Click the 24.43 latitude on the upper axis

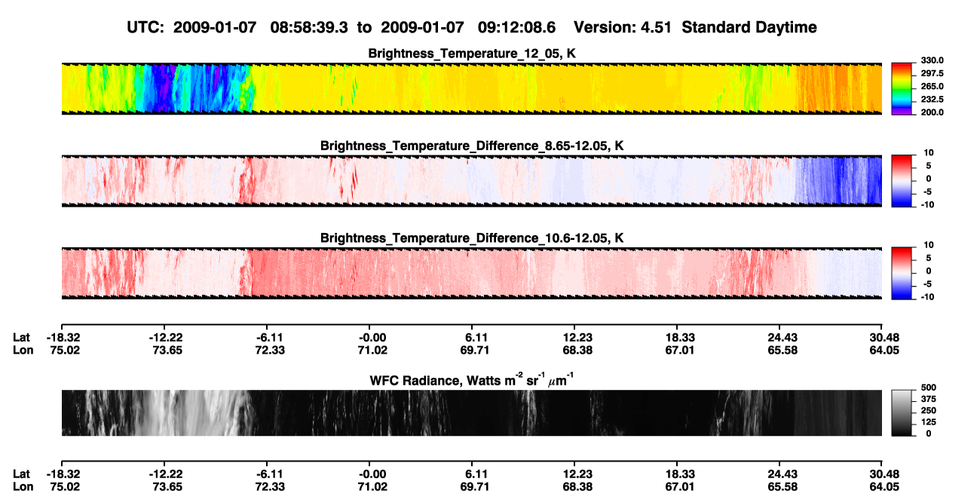click(779, 337)
